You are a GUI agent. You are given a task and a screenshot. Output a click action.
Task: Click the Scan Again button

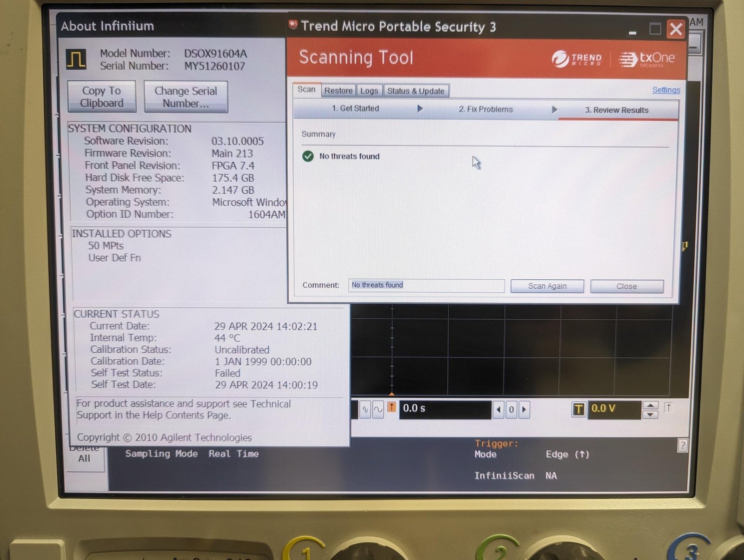[x=547, y=286]
